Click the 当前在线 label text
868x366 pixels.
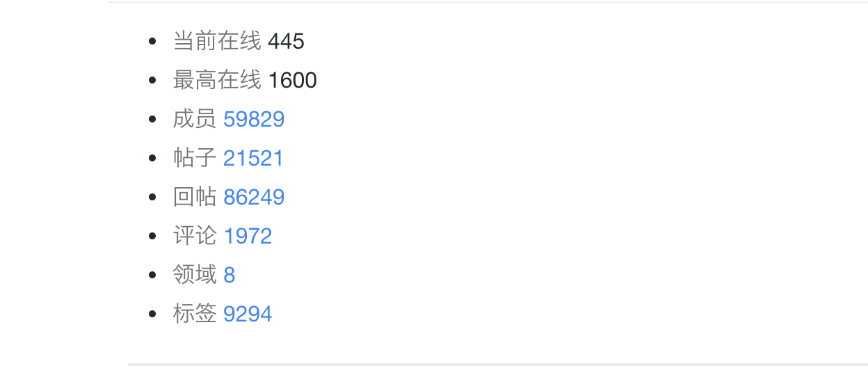(217, 41)
